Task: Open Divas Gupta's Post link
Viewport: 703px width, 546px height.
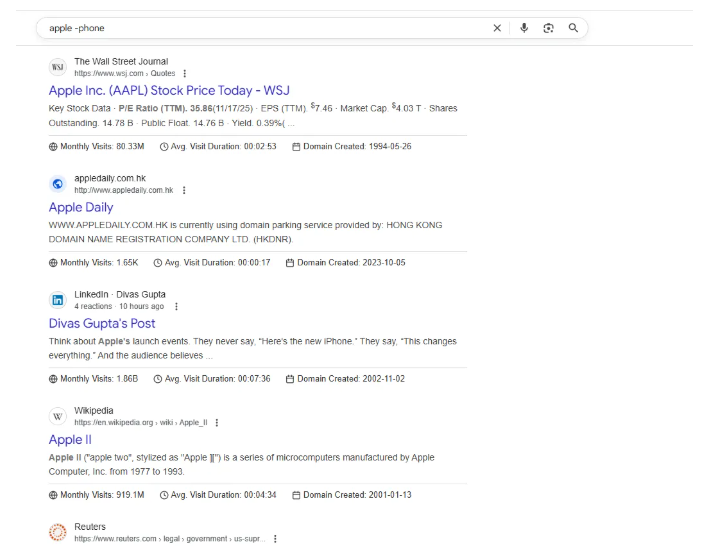Action: coord(102,323)
